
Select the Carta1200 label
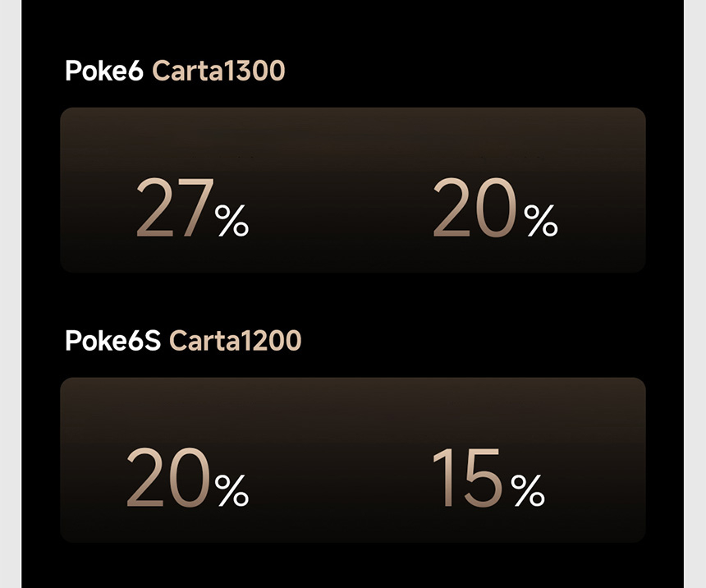[235, 340]
